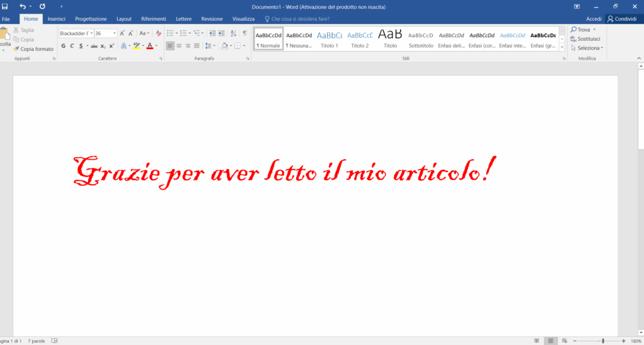
Task: Click the Sostituisci button
Action: pos(586,39)
